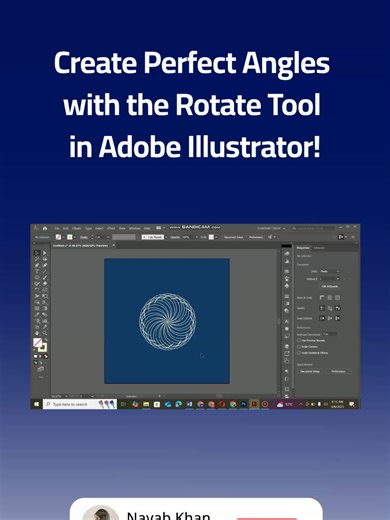The image size is (390, 520).
Task: Open the Symbols panel from the dock
Action: pyautogui.click(x=287, y=286)
